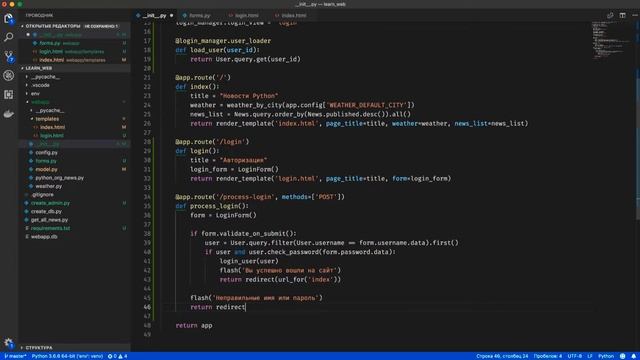Click the UTF-8 encoding selector
Image resolution: width=640 pixels, height=360 pixels.
click(x=575, y=356)
